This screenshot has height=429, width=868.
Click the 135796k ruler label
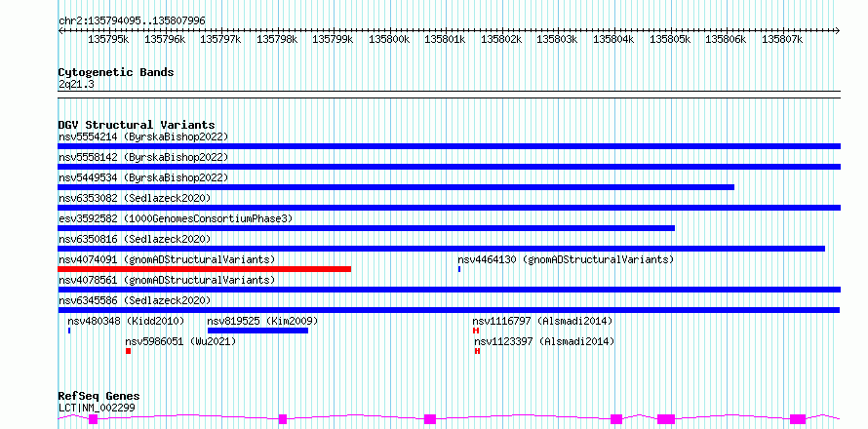tap(165, 39)
